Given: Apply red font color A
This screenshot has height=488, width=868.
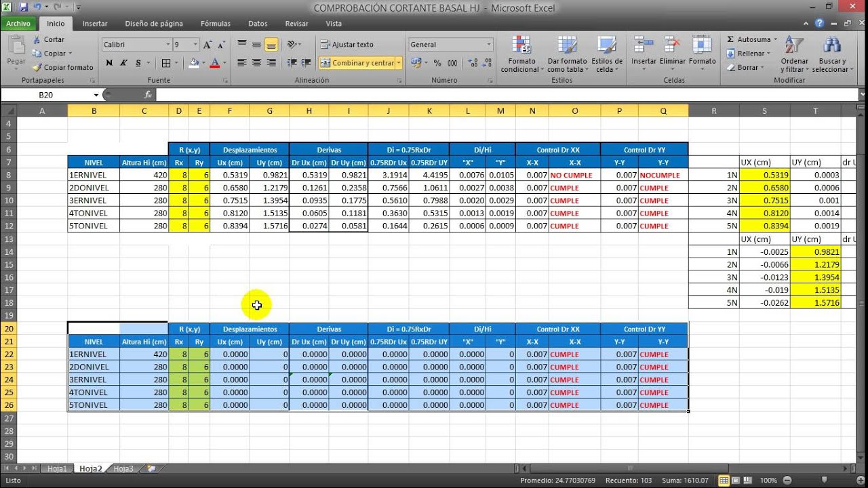Looking at the screenshot, I should tap(215, 63).
